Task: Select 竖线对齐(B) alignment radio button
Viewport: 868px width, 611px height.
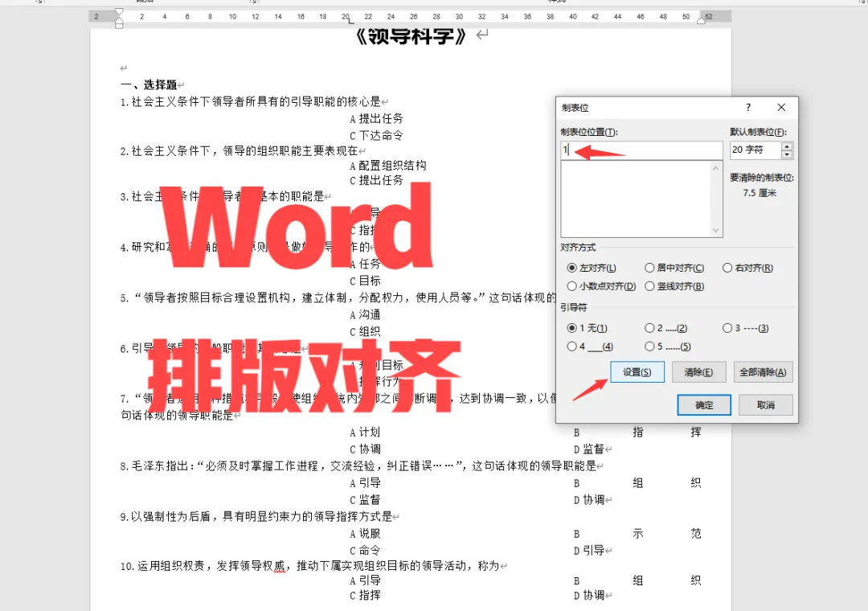Action: [674, 286]
